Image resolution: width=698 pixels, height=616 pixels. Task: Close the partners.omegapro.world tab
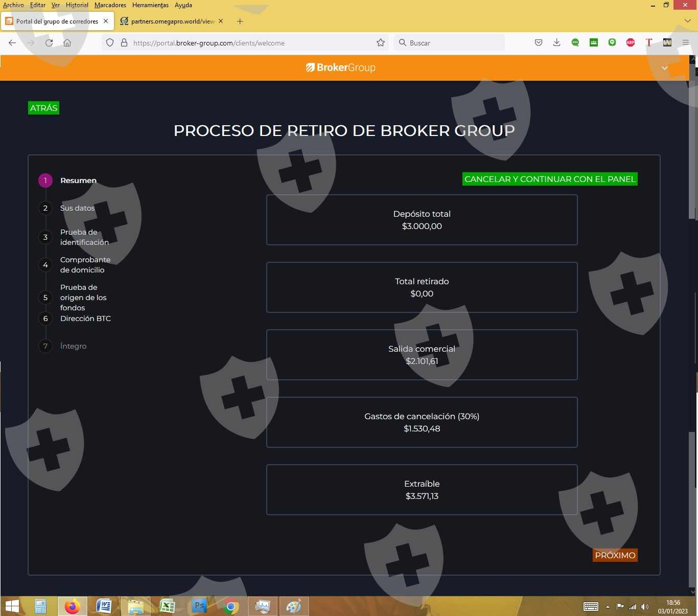pos(221,21)
